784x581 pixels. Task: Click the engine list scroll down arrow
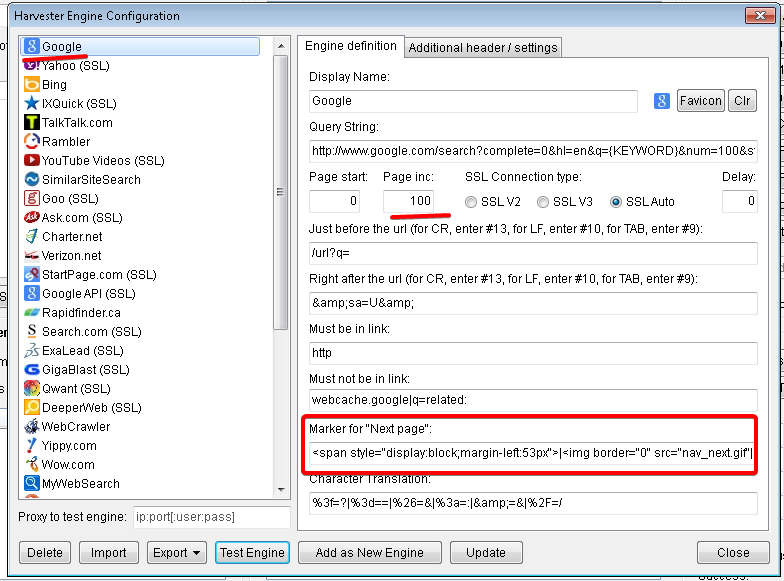pyautogui.click(x=281, y=490)
